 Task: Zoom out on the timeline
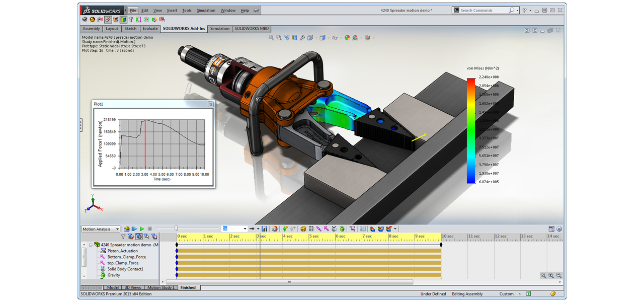[x=559, y=275]
